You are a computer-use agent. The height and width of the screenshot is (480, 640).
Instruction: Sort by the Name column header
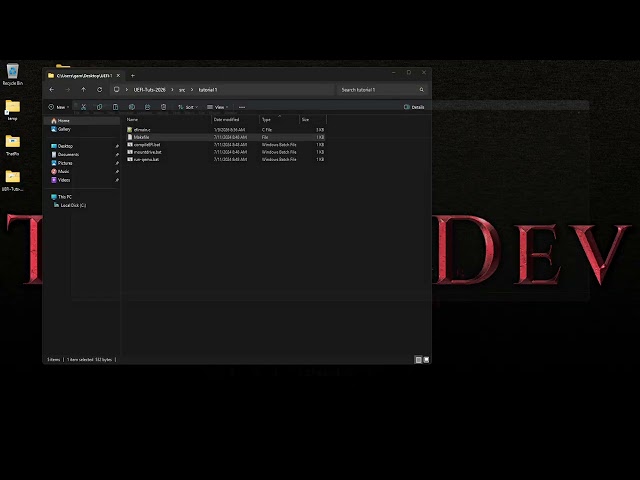[x=168, y=120]
